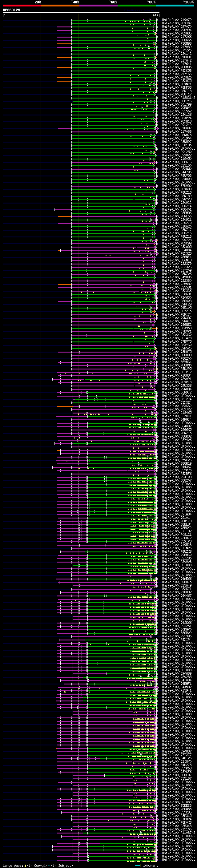Select subject label UniRef100_A8XPP4
This screenshot has height=868, width=197.
coord(177,118)
